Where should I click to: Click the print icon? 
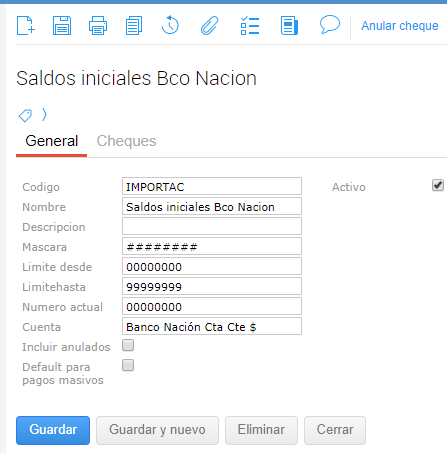pyautogui.click(x=98, y=26)
